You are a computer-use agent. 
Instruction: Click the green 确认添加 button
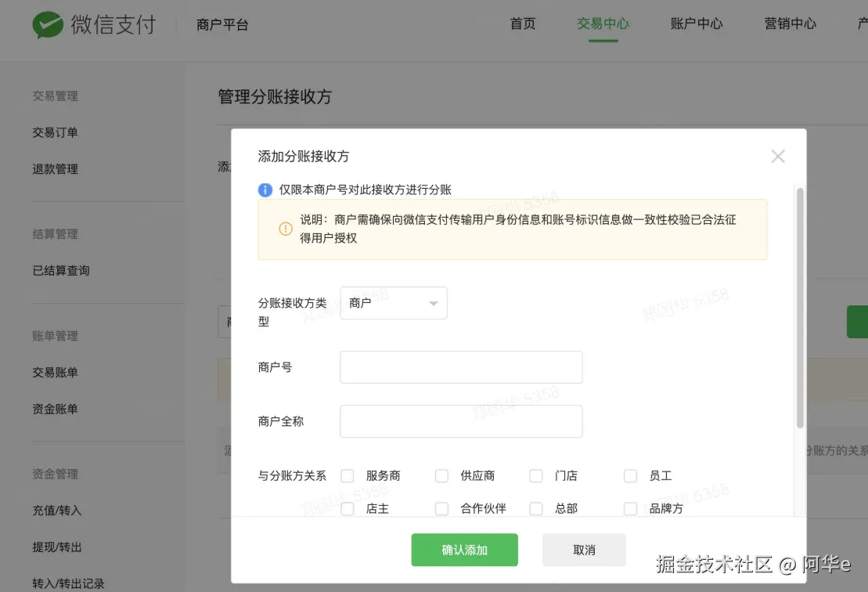click(464, 550)
